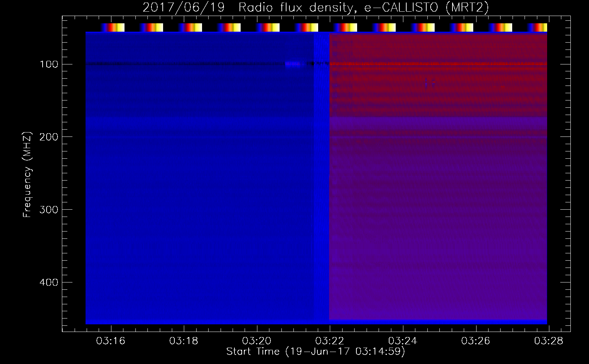
Task: Click the 03:28 time tick label
Action: pyautogui.click(x=549, y=341)
